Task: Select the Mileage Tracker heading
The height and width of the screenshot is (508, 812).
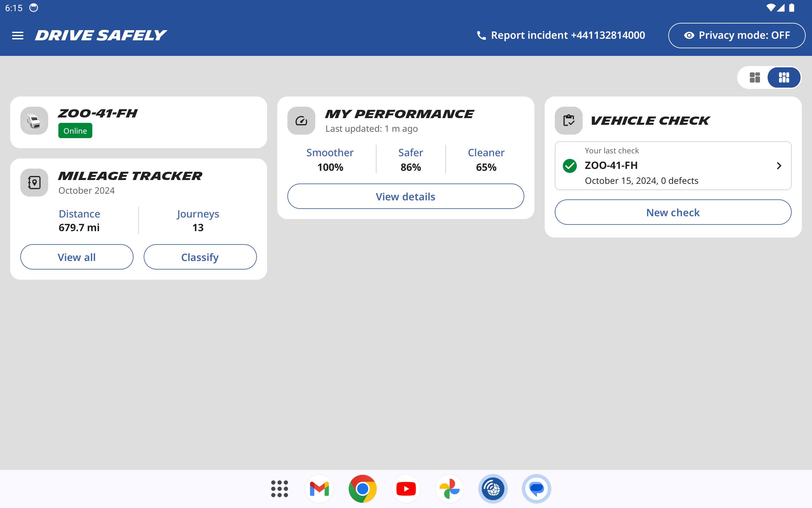Action: click(x=130, y=176)
